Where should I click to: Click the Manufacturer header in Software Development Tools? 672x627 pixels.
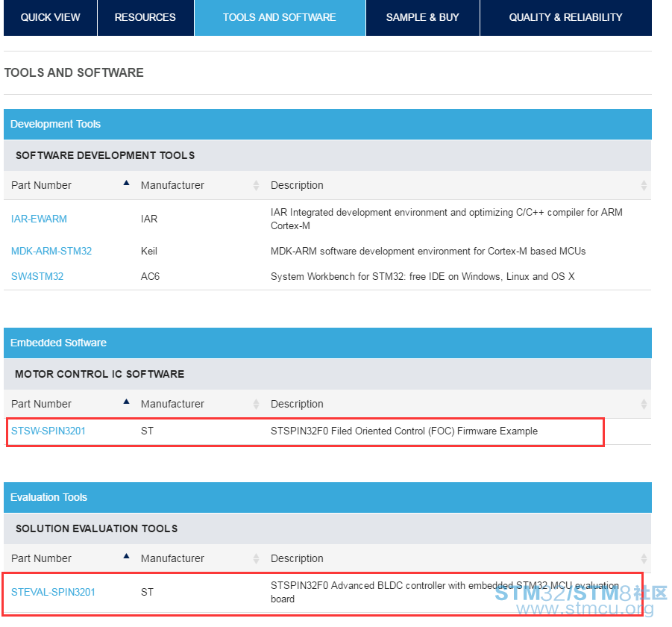[x=172, y=185]
